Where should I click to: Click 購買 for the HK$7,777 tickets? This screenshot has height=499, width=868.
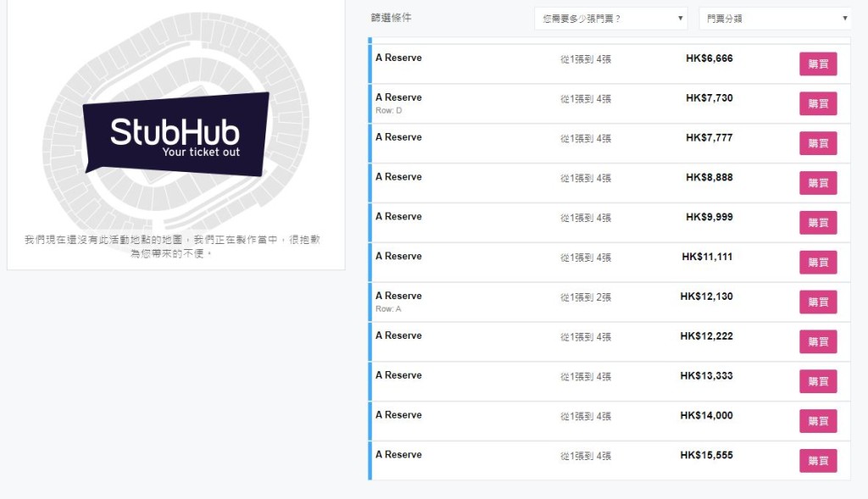[x=817, y=142]
